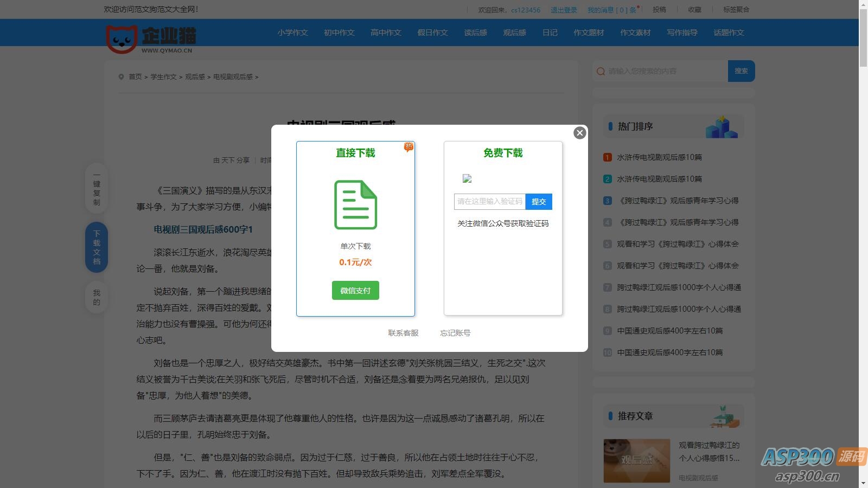This screenshot has height=488, width=868.
Task: Click the location pin beside 首页 breadcrumb
Action: tap(122, 76)
